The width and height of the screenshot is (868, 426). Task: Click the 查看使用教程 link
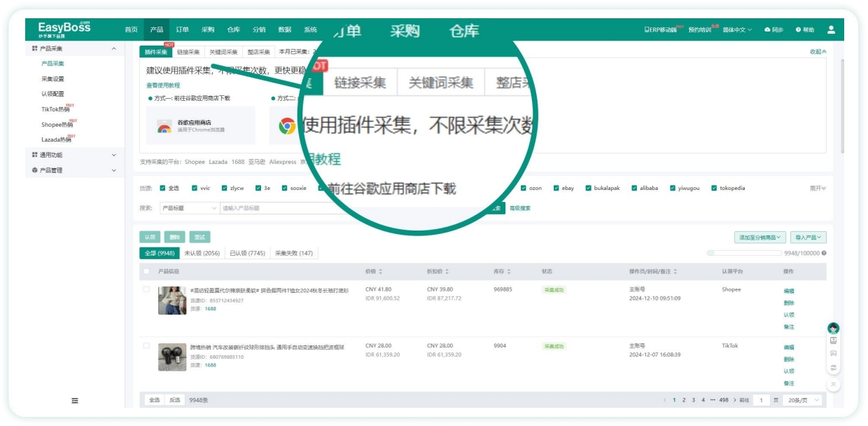163,85
